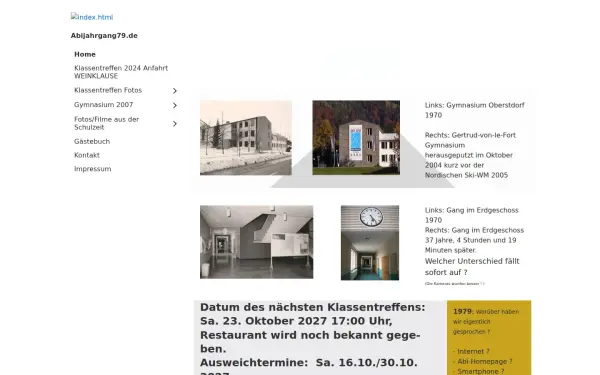Screen dimensions: 600x375
Task: Click 'Welcher Unterschied fällt sofort auf ?' text
Action: click(472, 267)
